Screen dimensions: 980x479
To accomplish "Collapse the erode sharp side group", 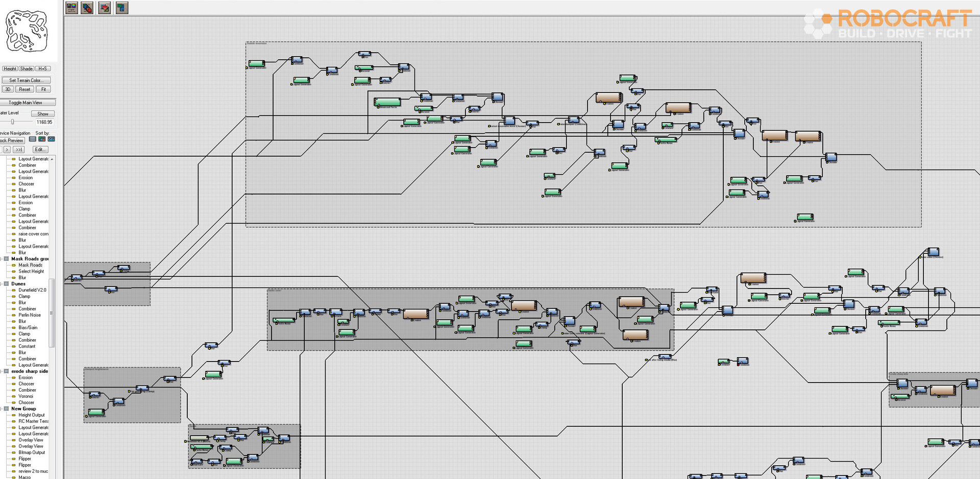I will (x=2, y=371).
